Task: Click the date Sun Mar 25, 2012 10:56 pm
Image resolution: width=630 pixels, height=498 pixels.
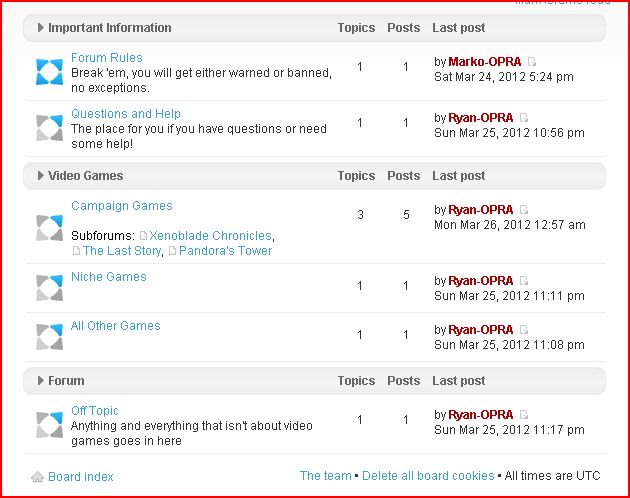Action: [509, 133]
